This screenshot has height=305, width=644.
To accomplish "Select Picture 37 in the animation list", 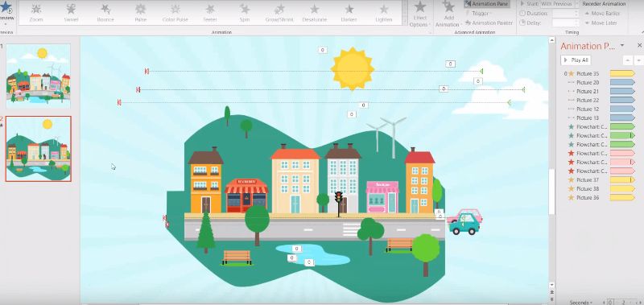I will pyautogui.click(x=588, y=179).
